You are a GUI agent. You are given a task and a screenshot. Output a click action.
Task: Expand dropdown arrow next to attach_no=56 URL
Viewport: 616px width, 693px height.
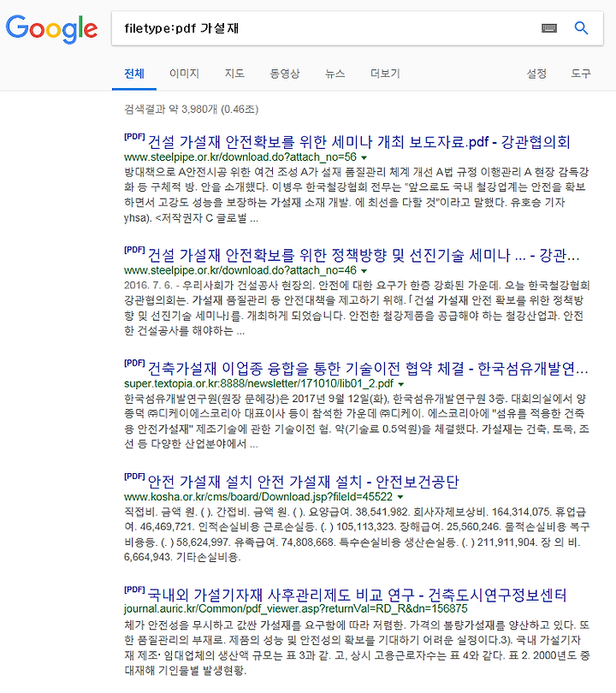[364, 157]
